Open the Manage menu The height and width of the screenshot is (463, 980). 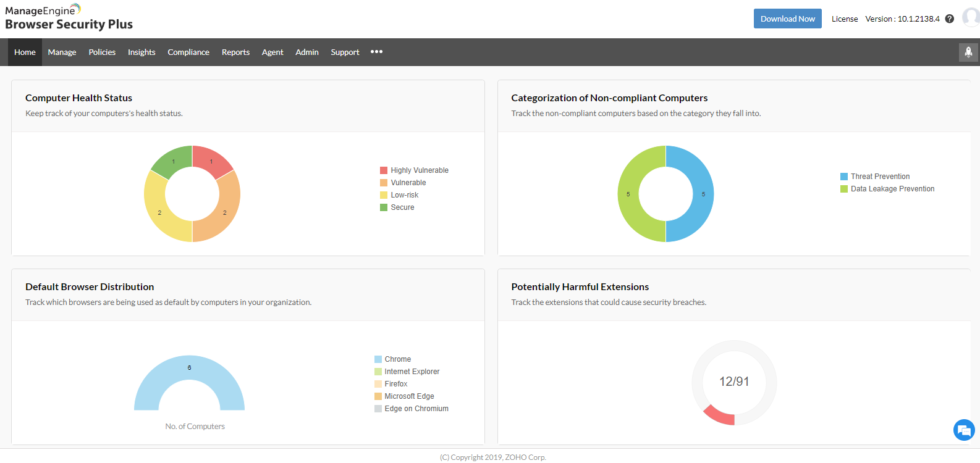pos(62,52)
